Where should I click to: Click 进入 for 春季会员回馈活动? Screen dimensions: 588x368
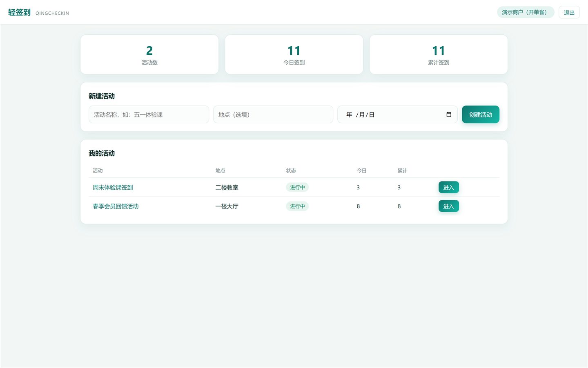[449, 206]
